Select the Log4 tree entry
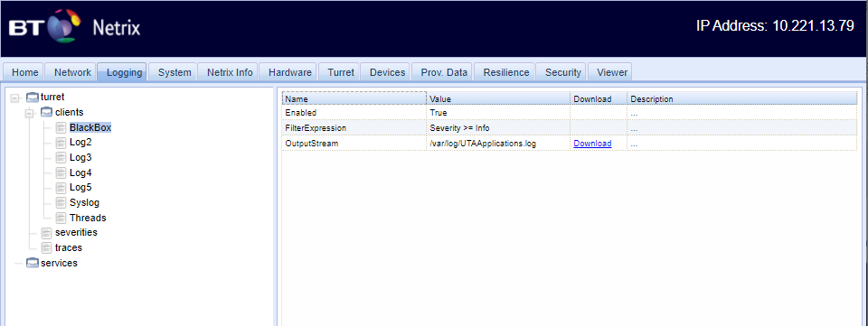The image size is (868, 326). click(80, 173)
